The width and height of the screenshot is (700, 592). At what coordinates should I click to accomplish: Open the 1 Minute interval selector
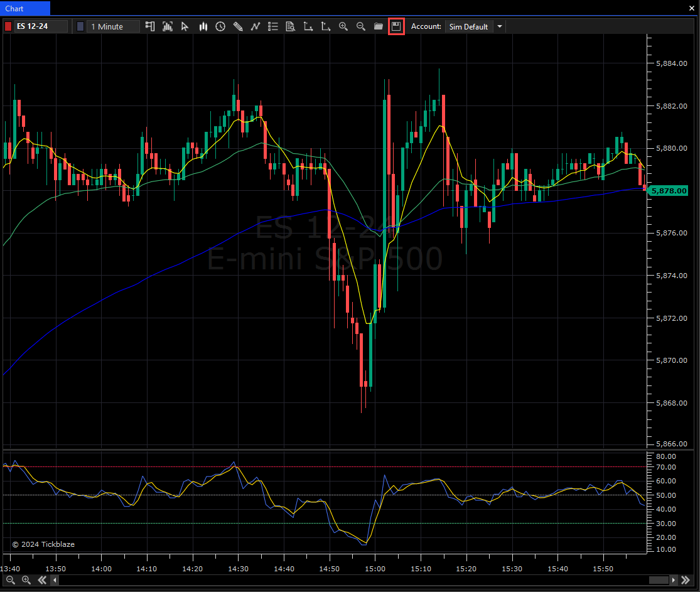[113, 26]
